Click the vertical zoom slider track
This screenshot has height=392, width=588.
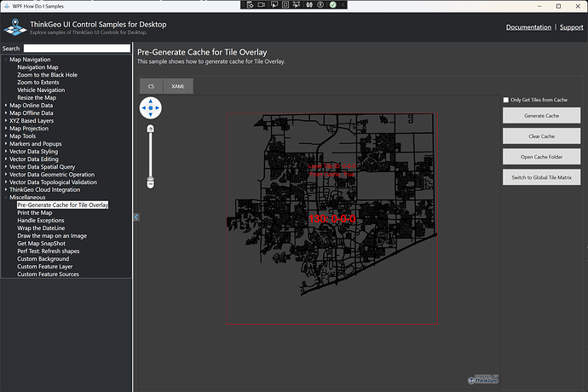[150, 155]
